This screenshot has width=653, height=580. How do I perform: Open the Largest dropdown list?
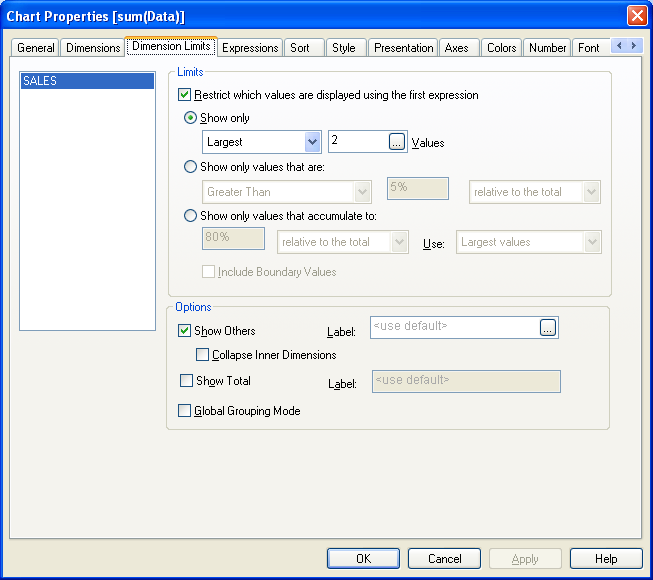312,142
